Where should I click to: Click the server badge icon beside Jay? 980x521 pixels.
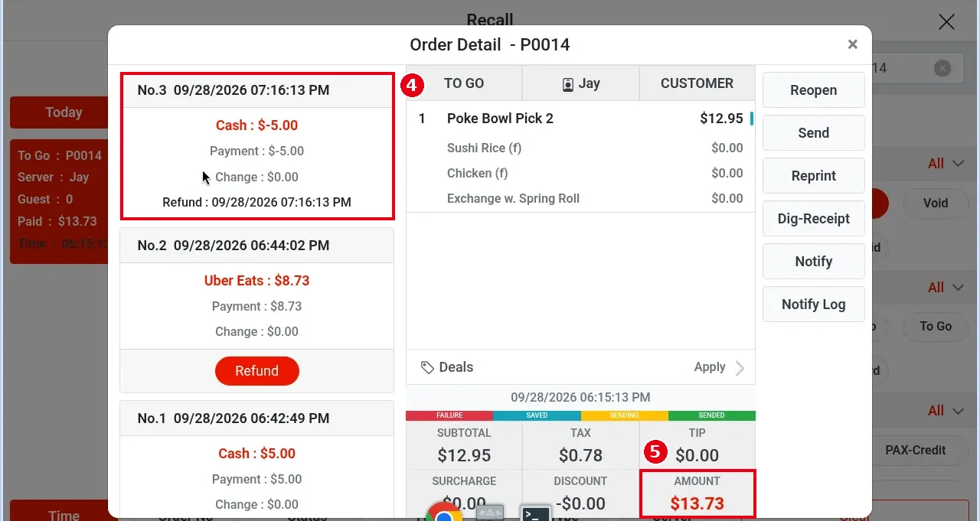(567, 84)
